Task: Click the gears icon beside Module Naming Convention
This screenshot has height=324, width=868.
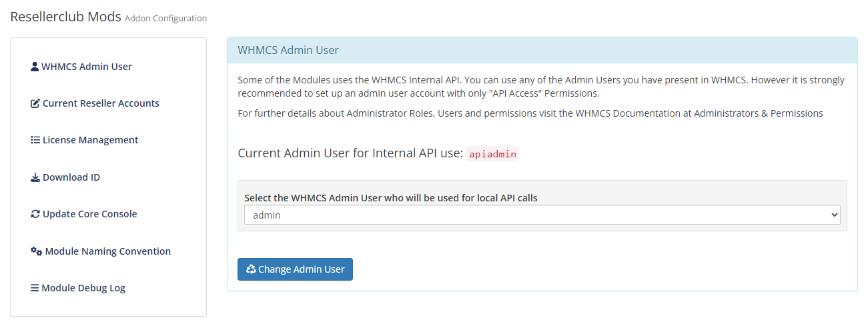Action: [x=37, y=251]
